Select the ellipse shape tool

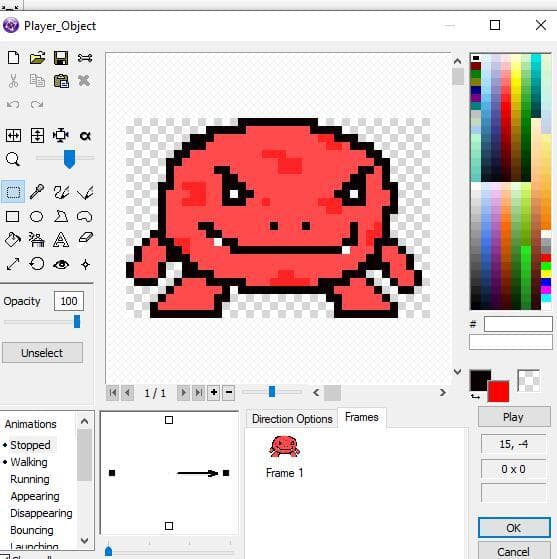pyautogui.click(x=36, y=216)
